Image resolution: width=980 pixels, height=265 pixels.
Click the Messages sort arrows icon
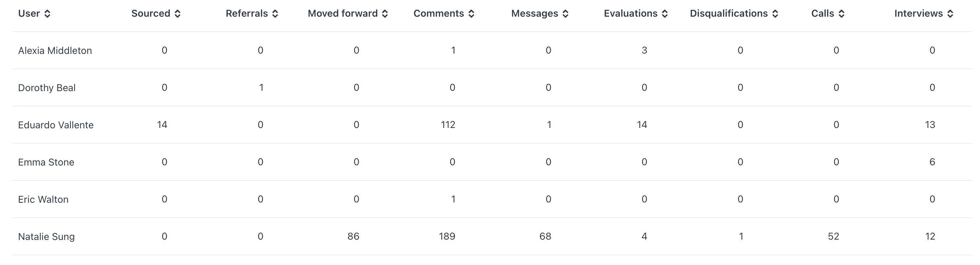565,14
